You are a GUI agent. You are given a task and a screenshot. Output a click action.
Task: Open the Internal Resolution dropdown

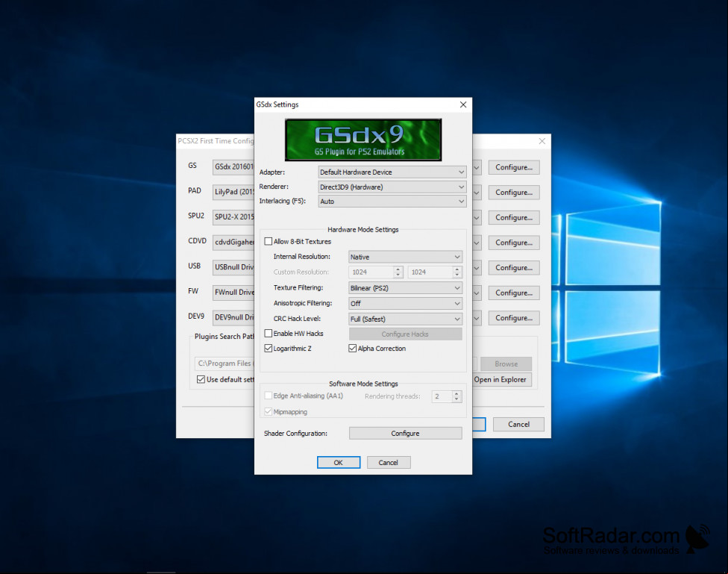(405, 257)
